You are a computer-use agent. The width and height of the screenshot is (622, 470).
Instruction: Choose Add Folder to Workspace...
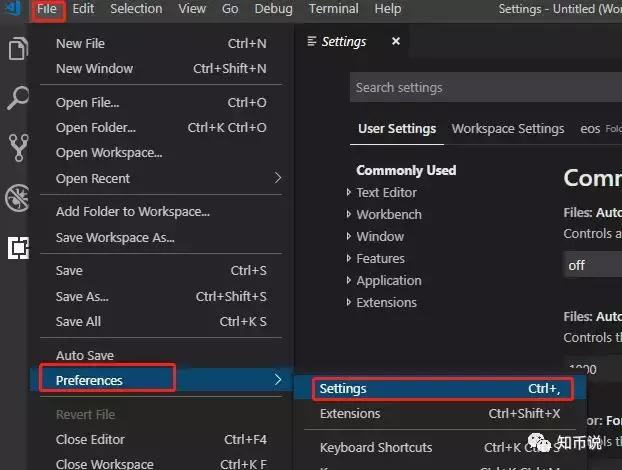point(161,212)
